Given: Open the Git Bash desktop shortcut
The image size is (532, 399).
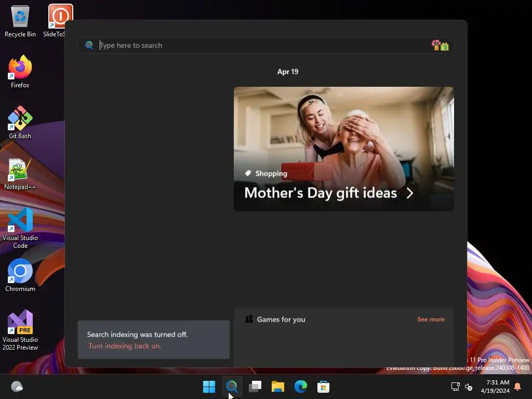Looking at the screenshot, I should point(20,122).
